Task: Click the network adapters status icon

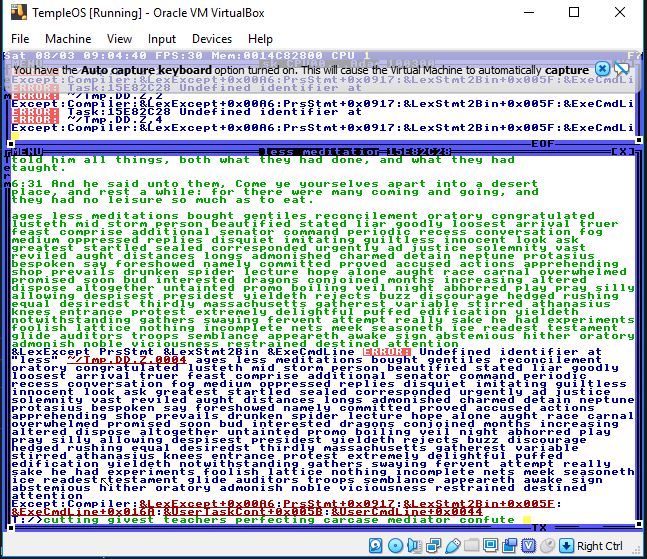Action: coord(433,545)
